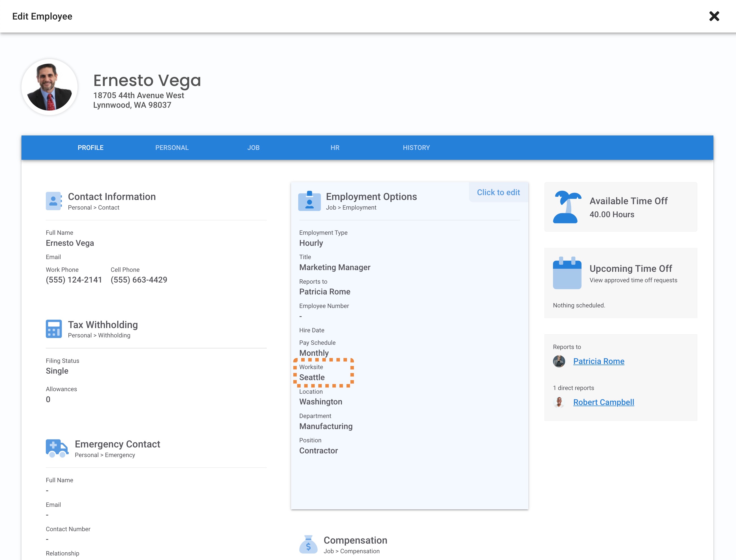Click the Contact Information card icon
The height and width of the screenshot is (560, 736).
(x=54, y=201)
